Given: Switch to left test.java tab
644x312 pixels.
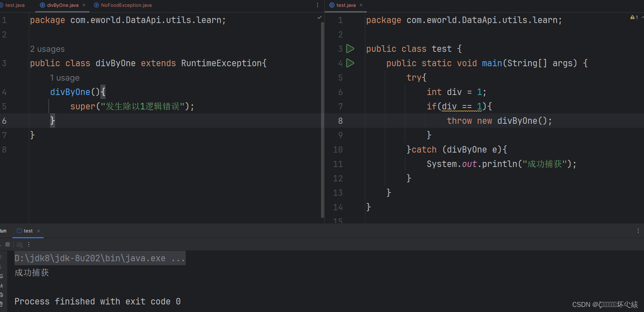Looking at the screenshot, I should 13,5.
